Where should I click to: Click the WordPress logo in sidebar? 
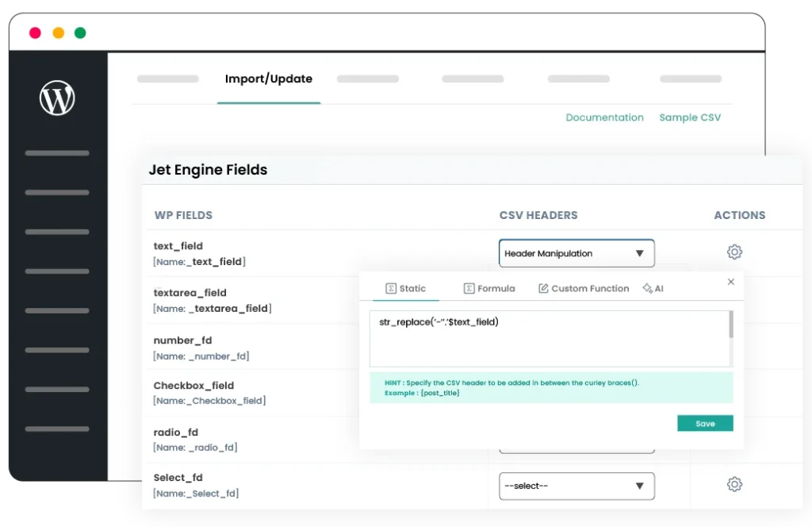[x=56, y=99]
